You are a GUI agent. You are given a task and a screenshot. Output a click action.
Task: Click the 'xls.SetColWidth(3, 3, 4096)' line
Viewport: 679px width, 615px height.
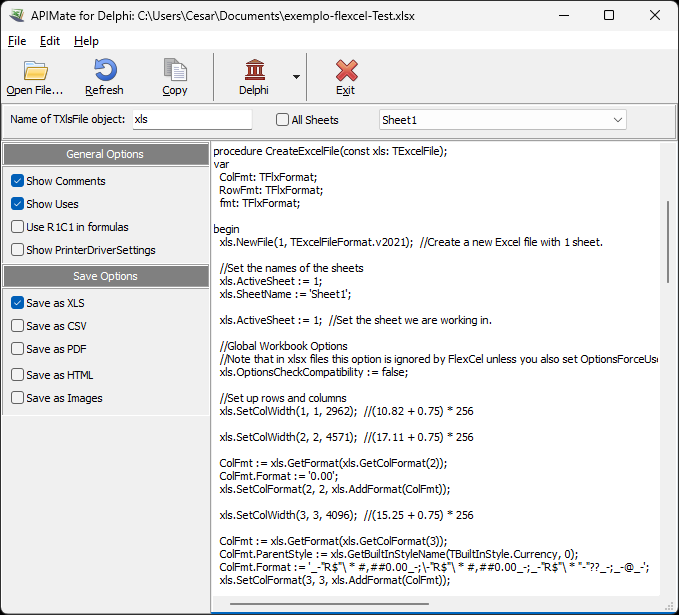[x=288, y=515]
